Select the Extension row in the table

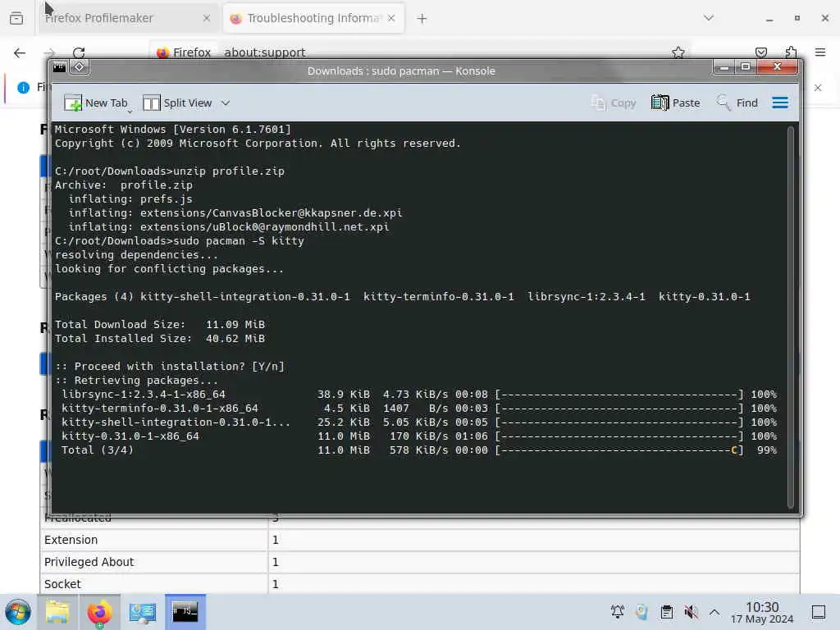420,540
